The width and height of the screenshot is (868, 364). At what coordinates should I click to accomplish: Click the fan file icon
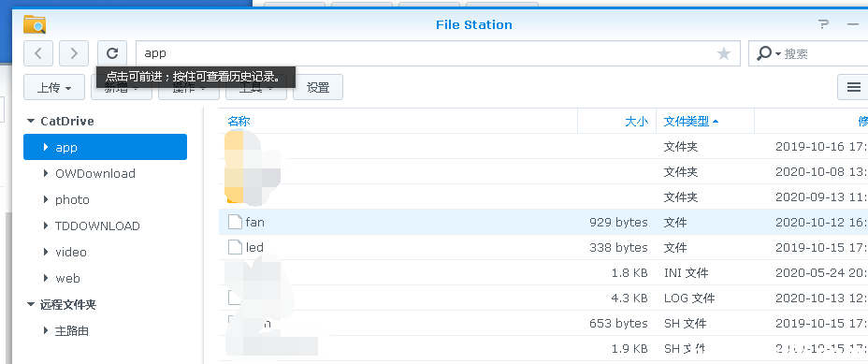(236, 222)
